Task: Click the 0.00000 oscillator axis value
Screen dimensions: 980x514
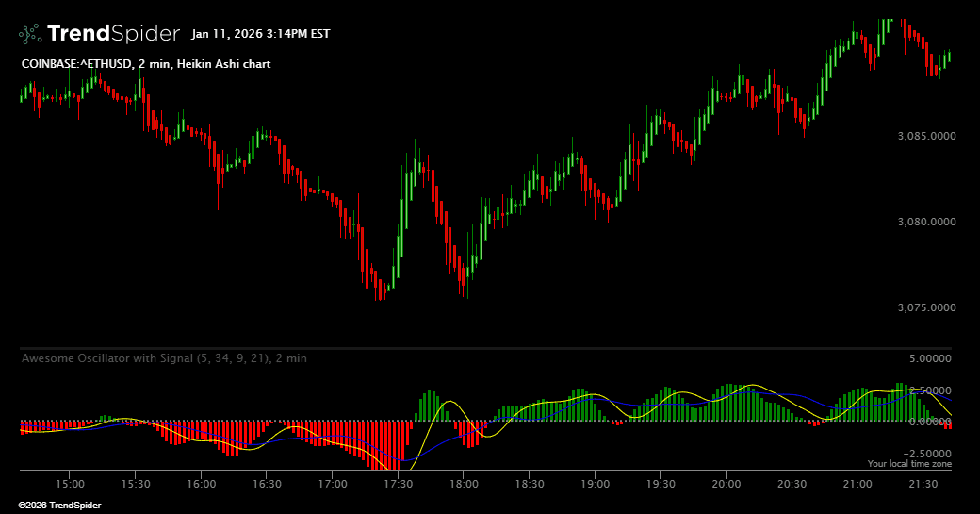Action: click(x=930, y=422)
